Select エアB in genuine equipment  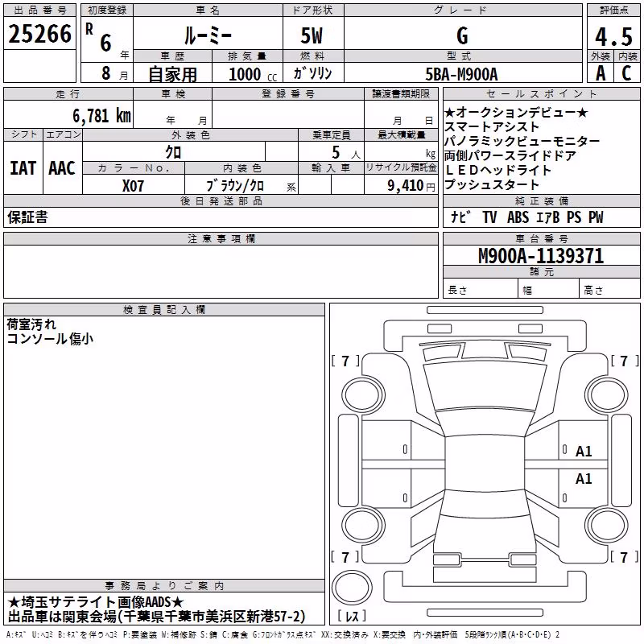click(x=548, y=217)
